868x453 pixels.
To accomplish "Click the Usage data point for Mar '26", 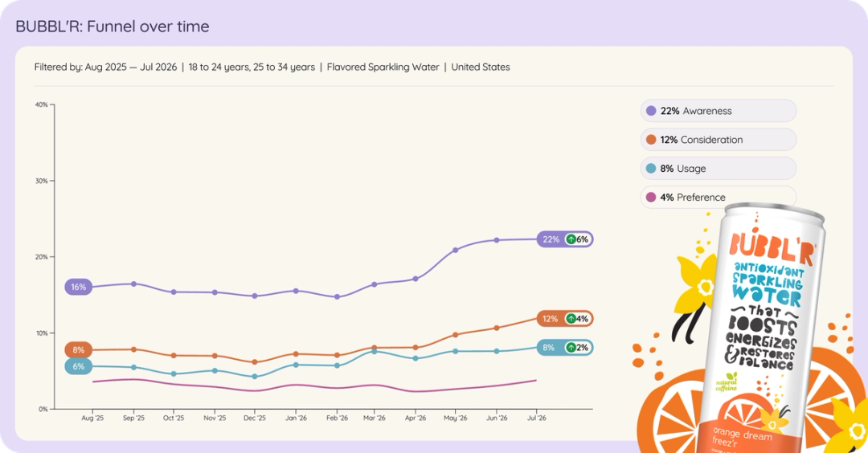I will (x=375, y=351).
